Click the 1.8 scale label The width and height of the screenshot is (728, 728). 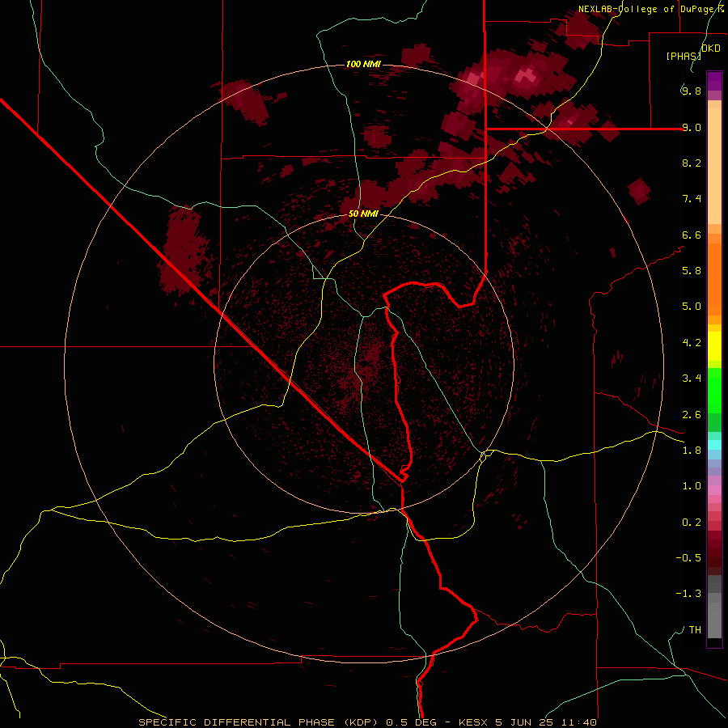pyautogui.click(x=692, y=451)
